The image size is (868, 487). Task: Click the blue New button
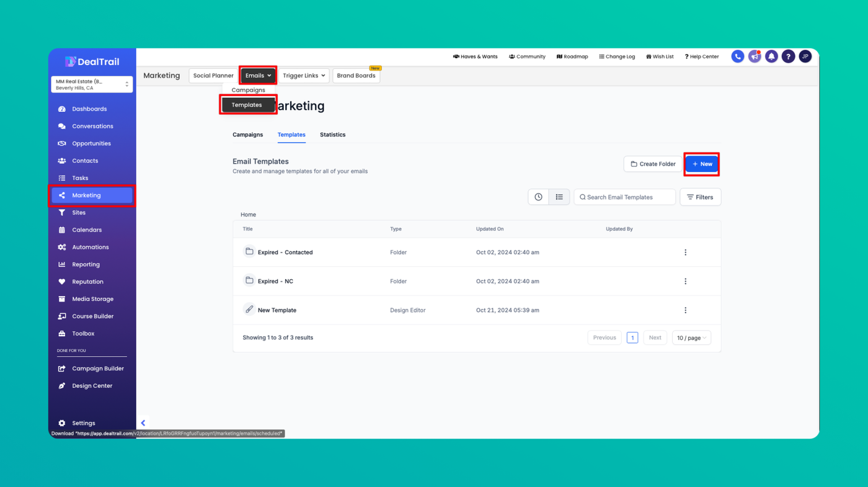[x=702, y=164]
